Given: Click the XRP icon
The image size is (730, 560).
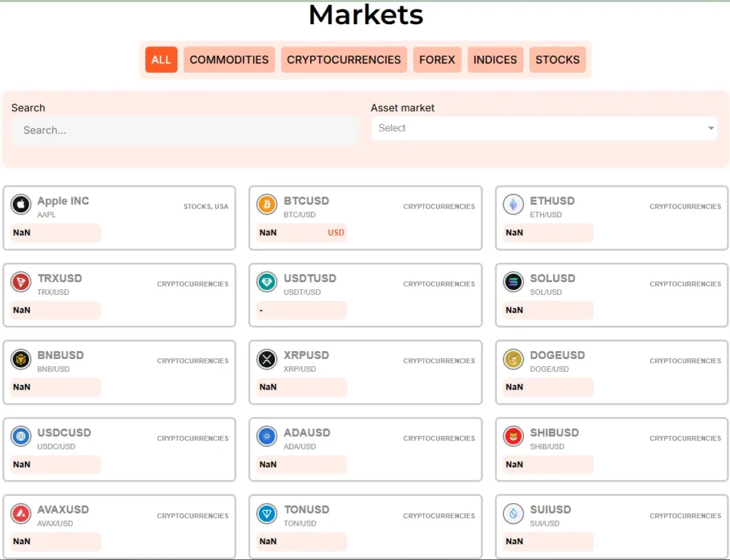Looking at the screenshot, I should 267,359.
